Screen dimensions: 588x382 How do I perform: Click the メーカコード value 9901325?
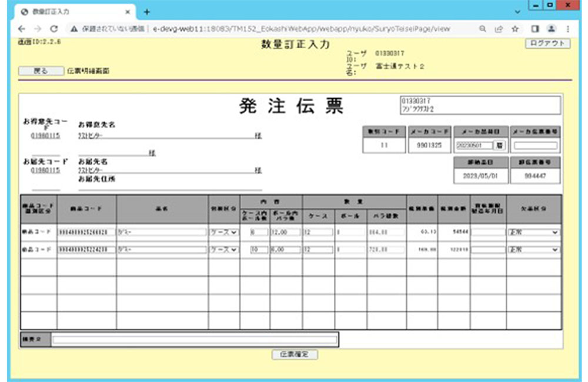tap(429, 145)
